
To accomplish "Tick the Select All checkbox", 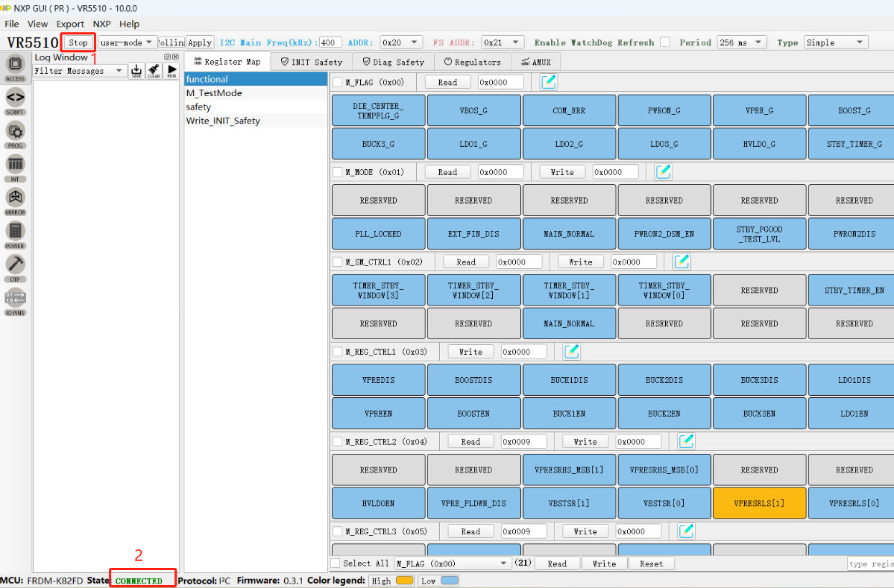I will pyautogui.click(x=336, y=563).
